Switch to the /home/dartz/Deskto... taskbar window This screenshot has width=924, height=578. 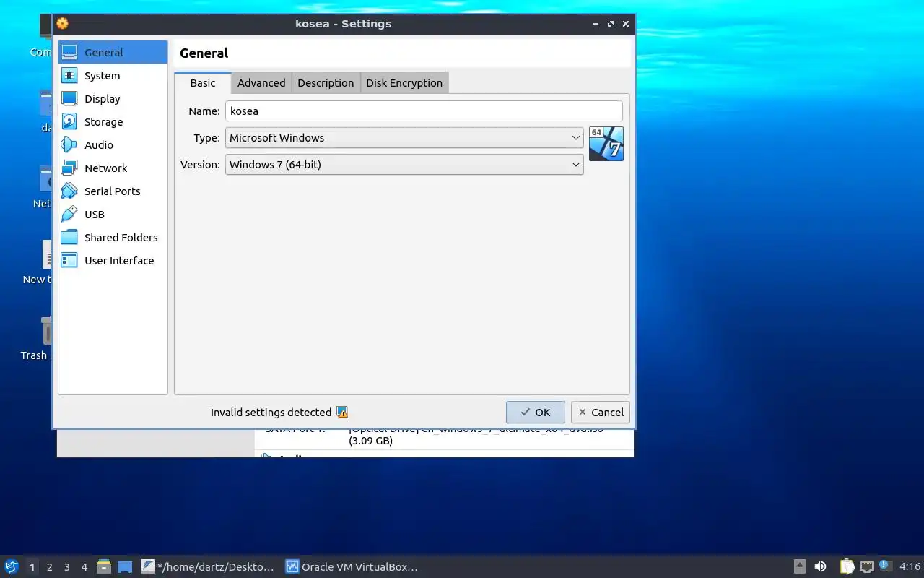(208, 566)
